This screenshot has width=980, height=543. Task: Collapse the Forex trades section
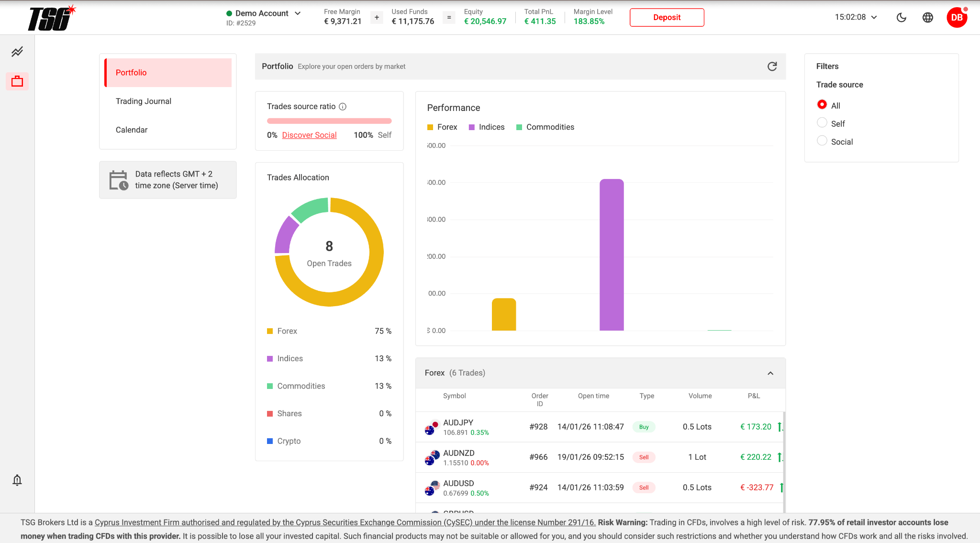770,373
